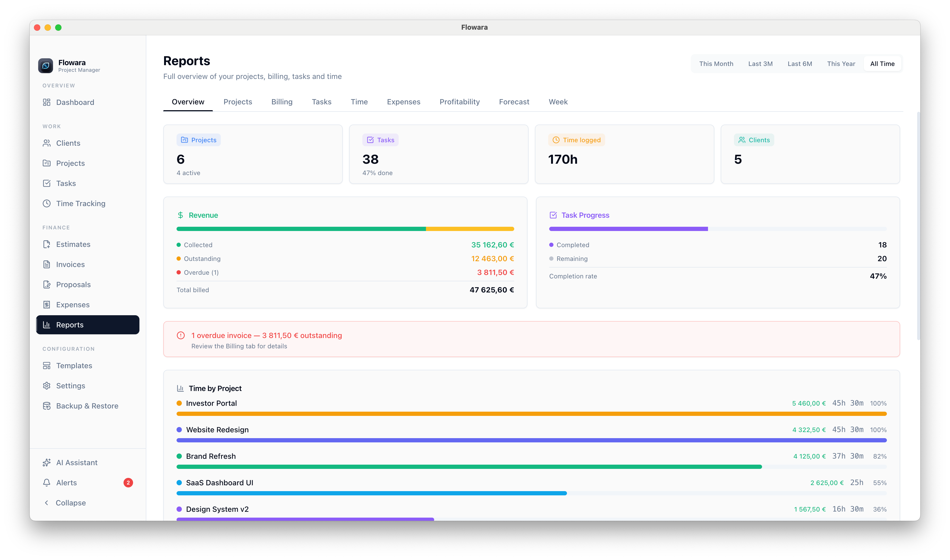Viewport: 950px width, 560px height.
Task: Open the Expenses report tab
Action: [404, 102]
